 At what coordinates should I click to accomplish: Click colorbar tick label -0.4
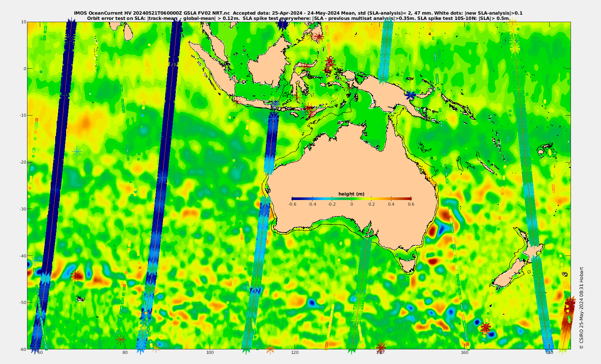click(x=312, y=205)
